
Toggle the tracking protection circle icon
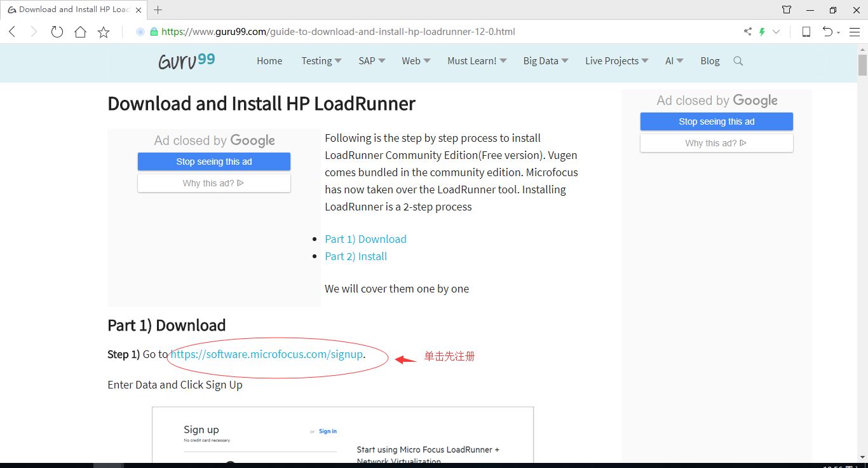pyautogui.click(x=139, y=31)
